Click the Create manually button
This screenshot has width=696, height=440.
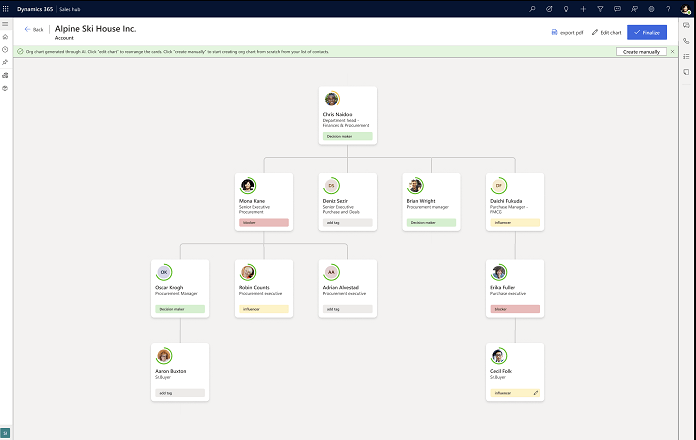tap(641, 51)
